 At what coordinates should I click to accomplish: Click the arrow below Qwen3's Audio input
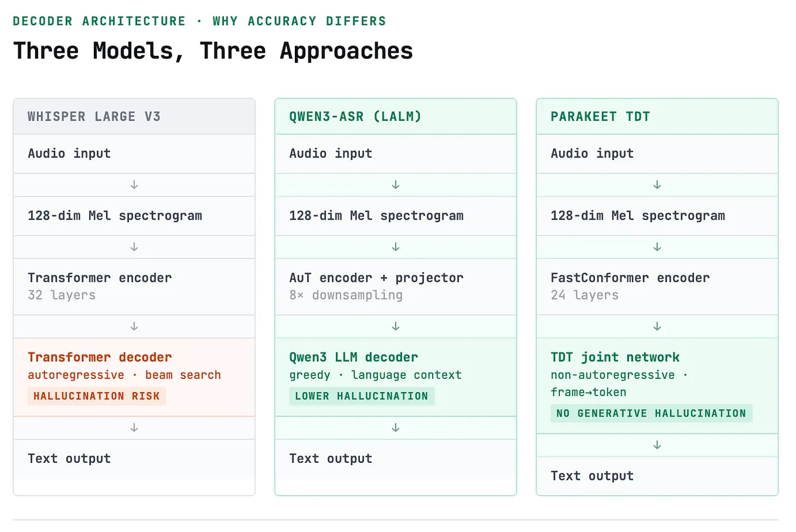pos(396,185)
